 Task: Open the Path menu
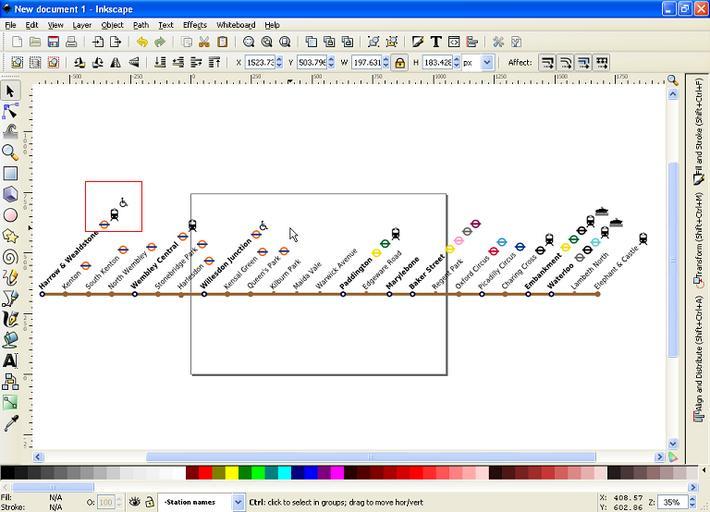point(141,25)
